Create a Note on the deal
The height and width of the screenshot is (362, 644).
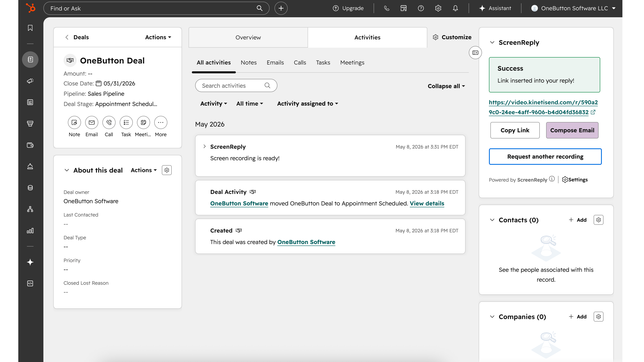[x=74, y=122]
